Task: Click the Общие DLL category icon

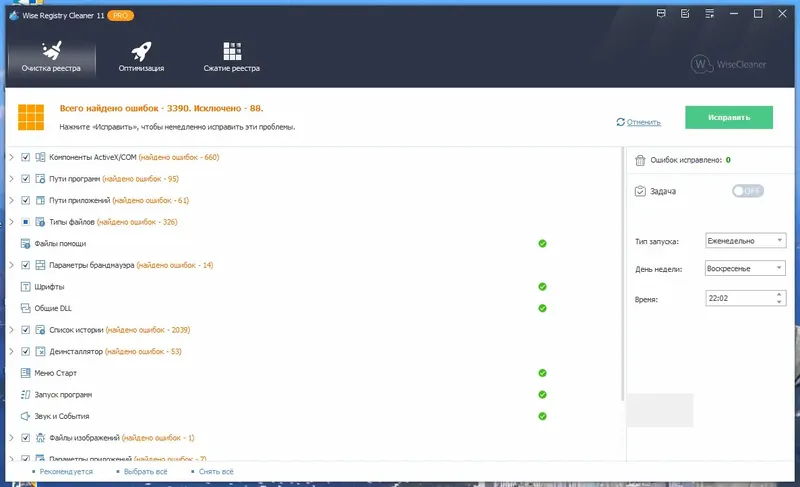Action: coord(26,308)
